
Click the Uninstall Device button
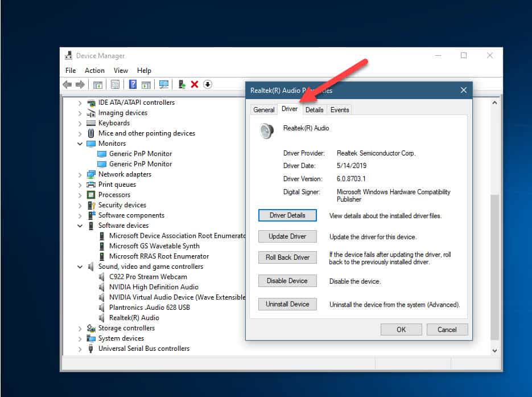pos(287,304)
